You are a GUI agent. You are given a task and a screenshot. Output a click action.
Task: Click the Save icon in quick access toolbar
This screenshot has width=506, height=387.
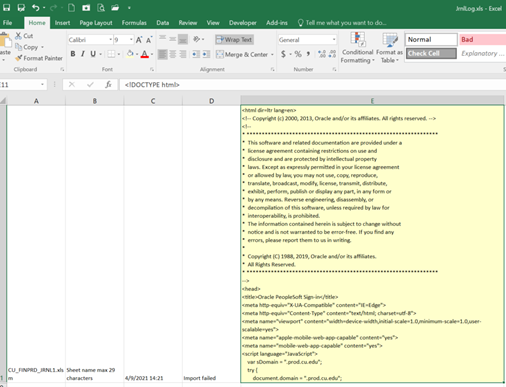point(6,7)
